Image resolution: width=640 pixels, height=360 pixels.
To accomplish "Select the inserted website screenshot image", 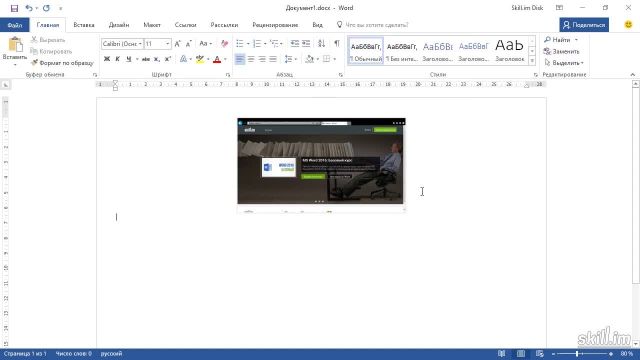I will coord(321,165).
